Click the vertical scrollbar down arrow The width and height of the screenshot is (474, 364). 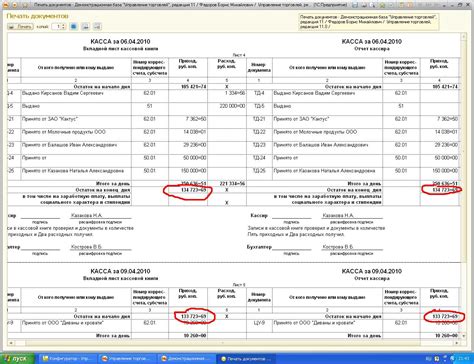click(464, 336)
